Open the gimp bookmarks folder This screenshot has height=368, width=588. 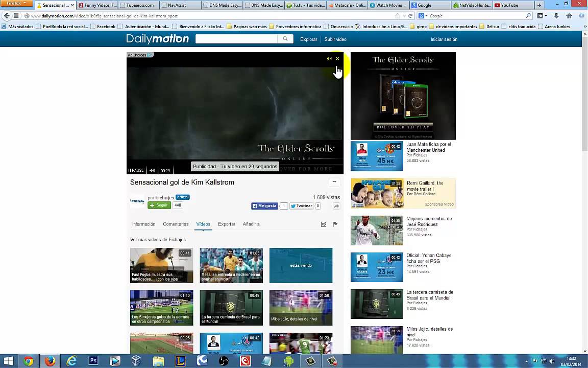419,26
